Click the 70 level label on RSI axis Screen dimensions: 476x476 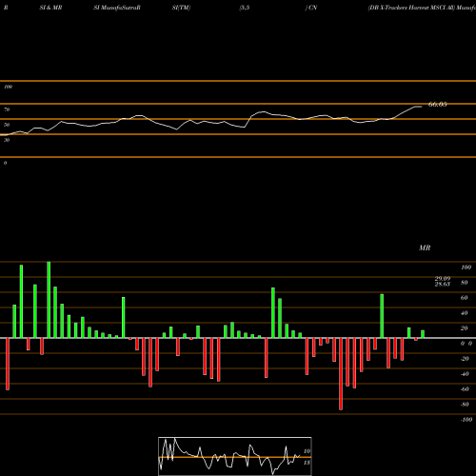[x=7, y=109]
